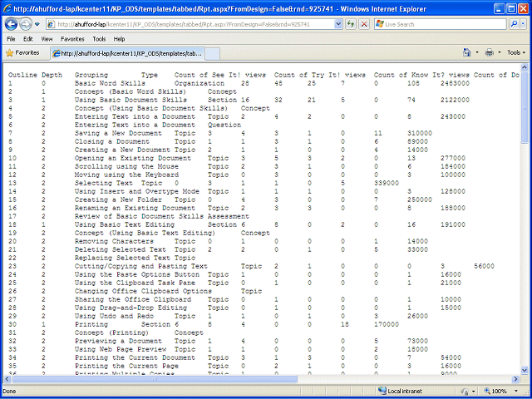Click the vertical scrollbar up arrow
Viewport: 532px width, 399px height.
tap(525, 67)
